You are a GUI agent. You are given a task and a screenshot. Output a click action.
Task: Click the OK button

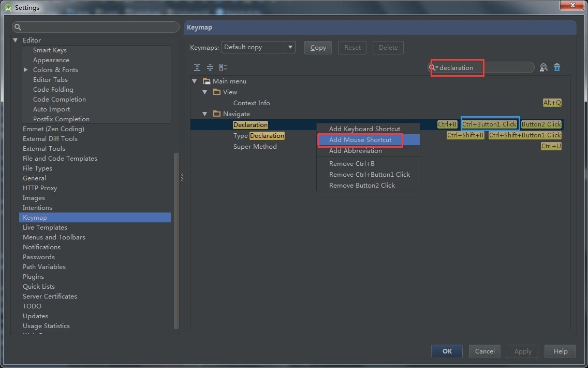447,351
